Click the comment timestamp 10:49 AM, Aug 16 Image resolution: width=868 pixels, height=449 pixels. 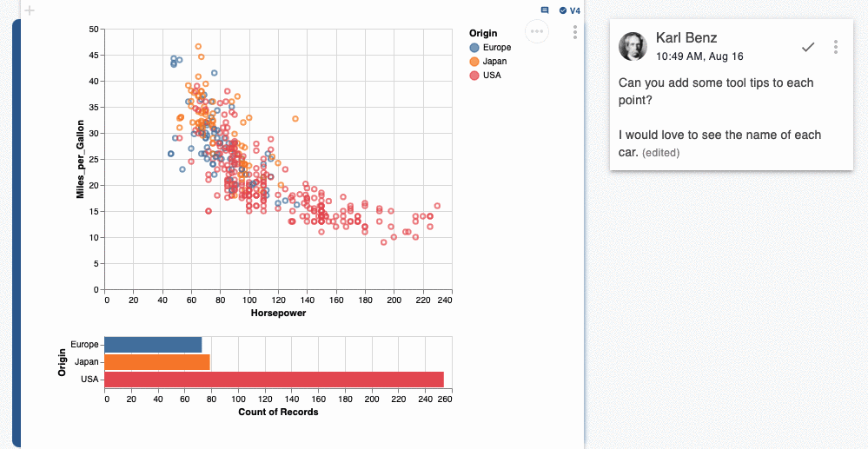tap(699, 56)
